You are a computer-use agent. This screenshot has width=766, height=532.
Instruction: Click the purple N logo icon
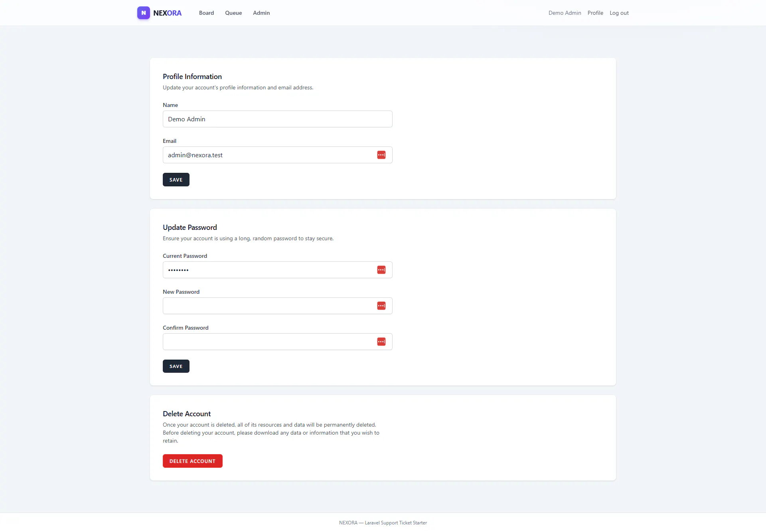tap(144, 13)
